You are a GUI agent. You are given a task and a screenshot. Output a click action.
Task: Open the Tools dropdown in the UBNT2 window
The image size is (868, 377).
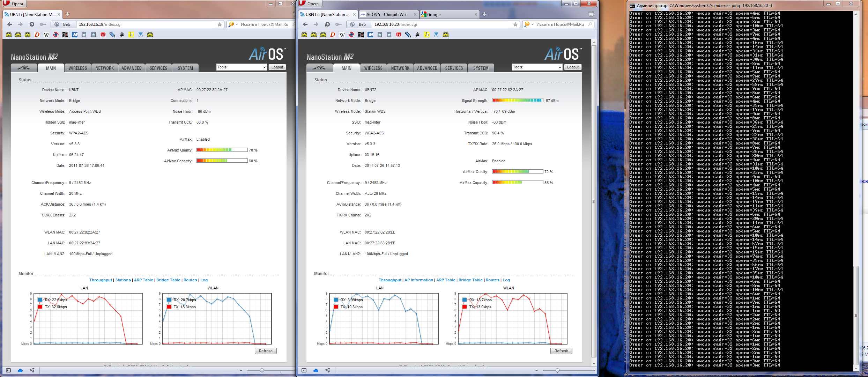point(537,67)
